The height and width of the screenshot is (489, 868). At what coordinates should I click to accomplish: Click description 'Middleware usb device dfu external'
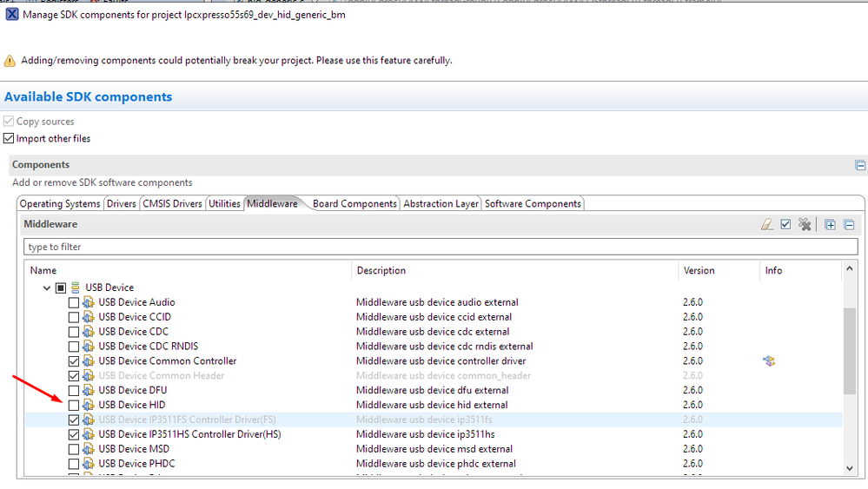[x=433, y=390]
